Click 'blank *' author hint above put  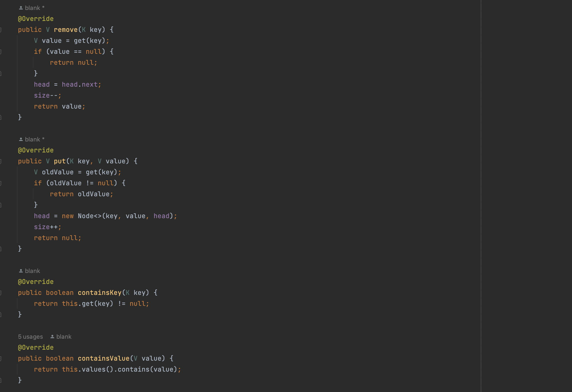[34, 139]
